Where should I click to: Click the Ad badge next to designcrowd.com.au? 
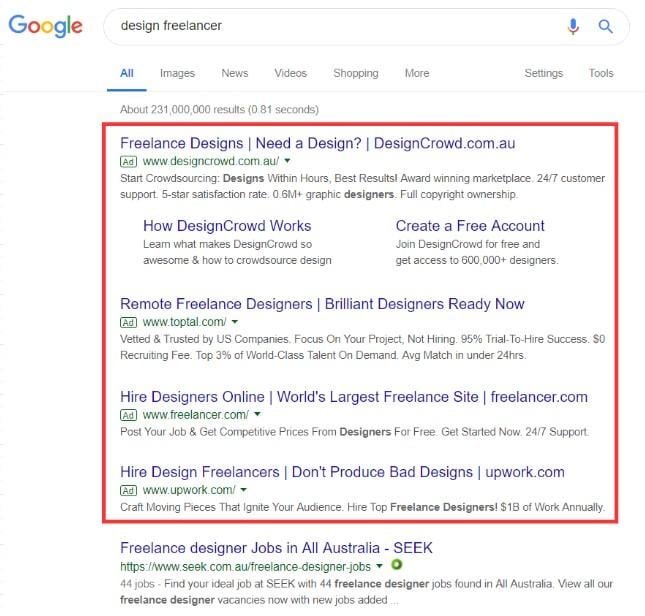[128, 162]
